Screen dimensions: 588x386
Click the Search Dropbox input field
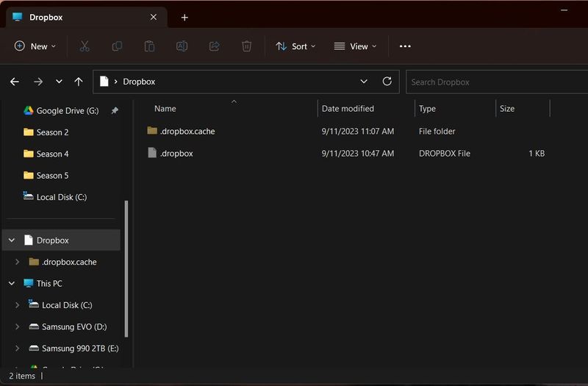click(x=492, y=82)
